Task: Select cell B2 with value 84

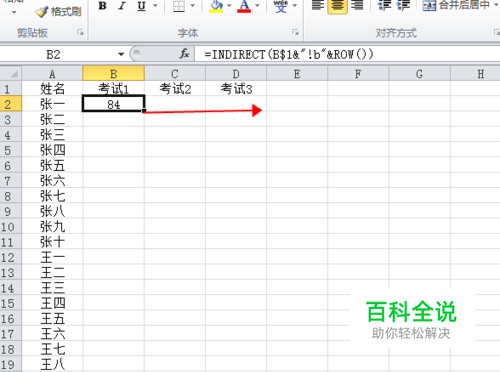Action: (x=113, y=104)
